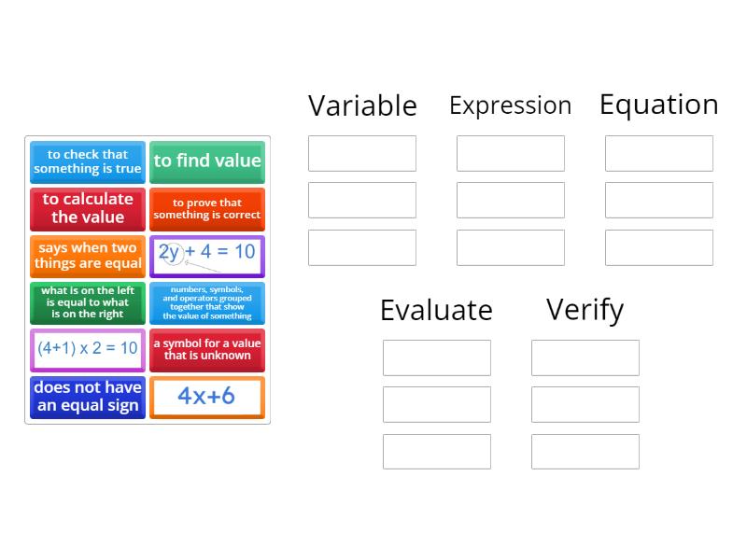
Task: Select the first empty slot under Verify
Action: click(585, 357)
